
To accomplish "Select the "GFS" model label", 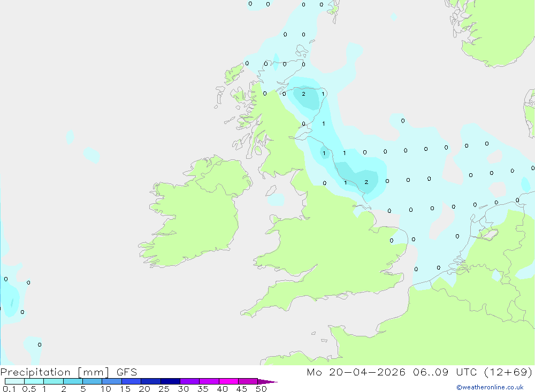I will 127,372.
